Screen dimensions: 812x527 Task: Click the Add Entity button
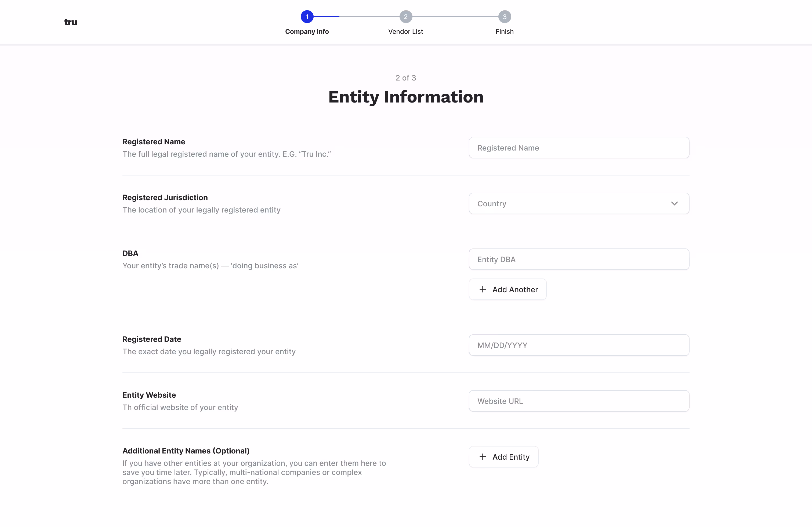503,457
